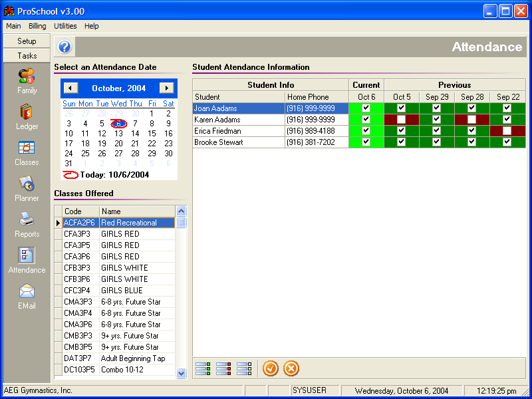Click the orange X cancel icon
The image size is (532, 399).
291,368
